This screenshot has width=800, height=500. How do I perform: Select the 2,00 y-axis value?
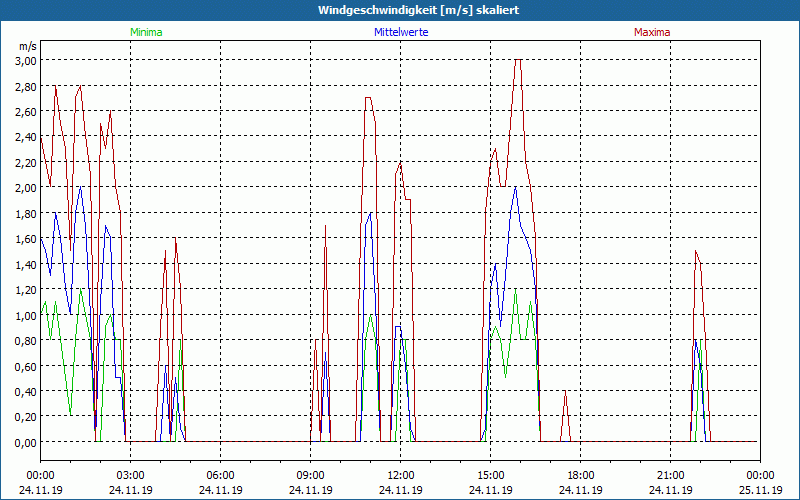tap(26, 188)
